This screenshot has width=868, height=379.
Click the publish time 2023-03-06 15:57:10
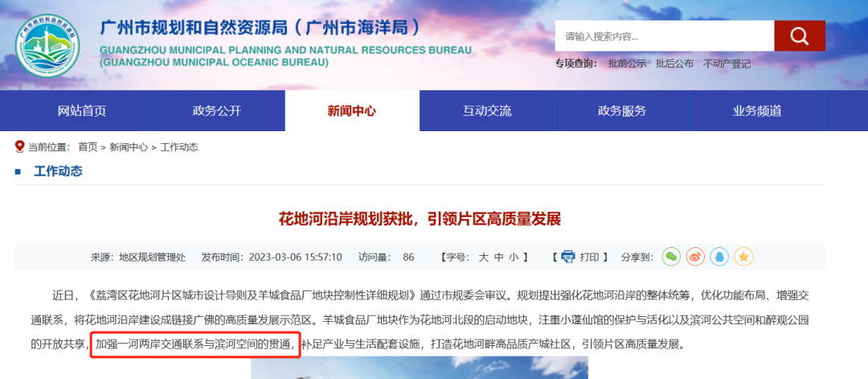click(295, 257)
